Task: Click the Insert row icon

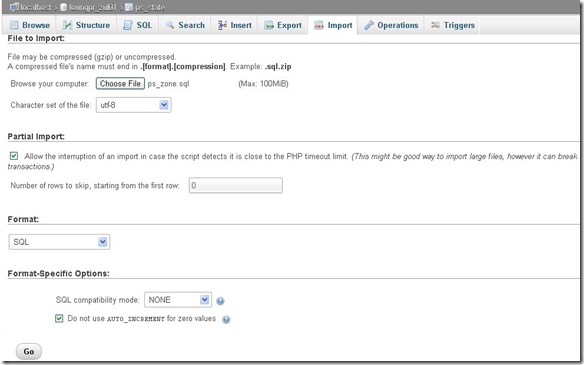Action: (x=222, y=25)
